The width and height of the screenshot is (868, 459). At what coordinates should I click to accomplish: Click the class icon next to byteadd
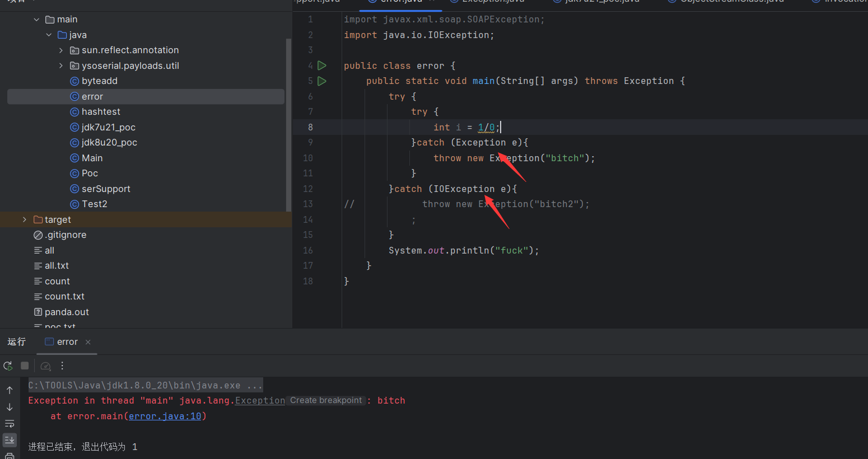tap(74, 81)
